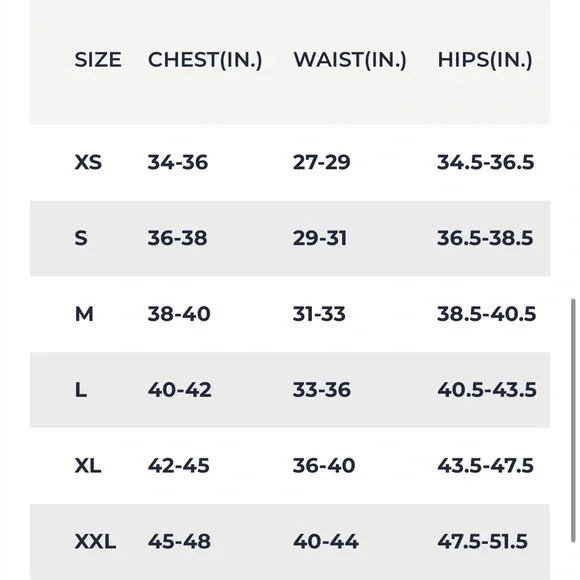Click hips value 38.5-40.5 for M
Viewport: 580px width, 580px height.
click(486, 314)
